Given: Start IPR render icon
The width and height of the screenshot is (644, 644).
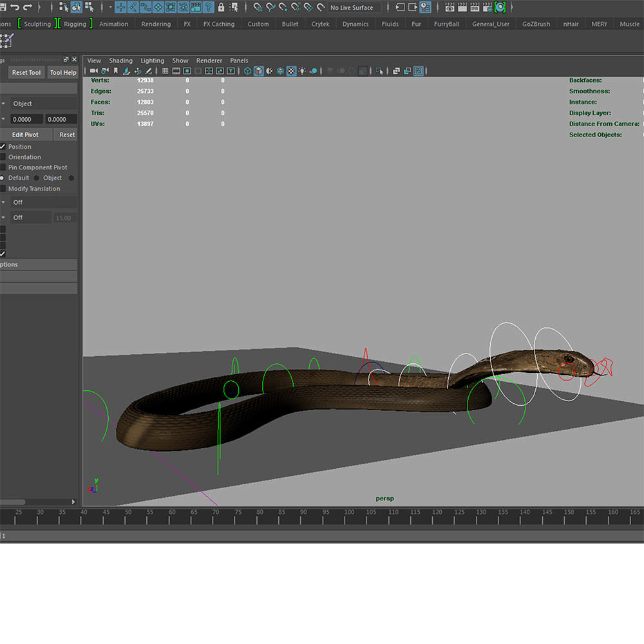Looking at the screenshot, I should click(475, 7).
